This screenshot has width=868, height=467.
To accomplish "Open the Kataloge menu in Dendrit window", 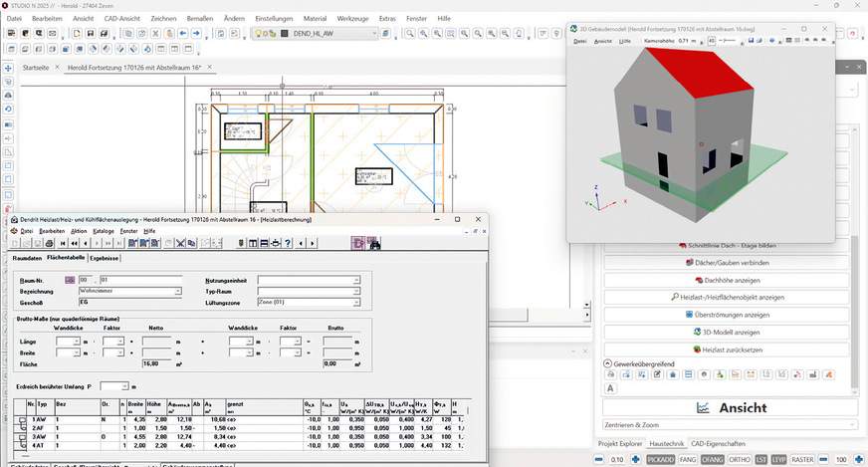I will point(104,231).
